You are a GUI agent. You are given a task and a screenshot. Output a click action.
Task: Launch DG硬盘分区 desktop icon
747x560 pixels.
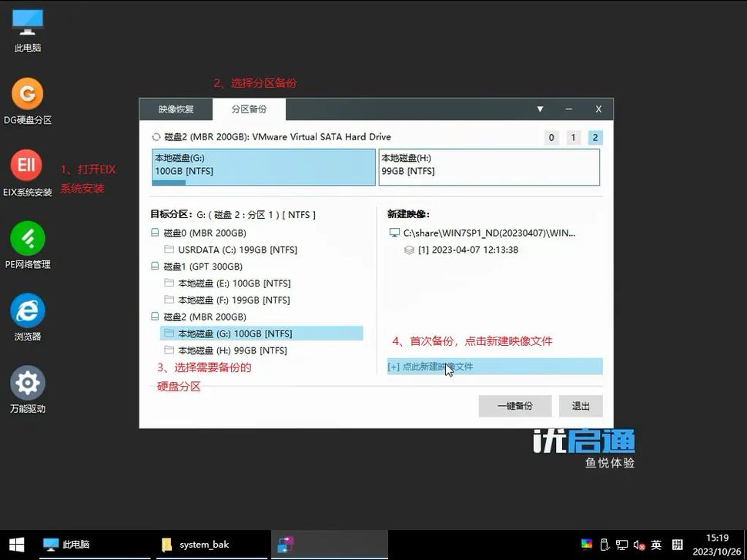28,101
